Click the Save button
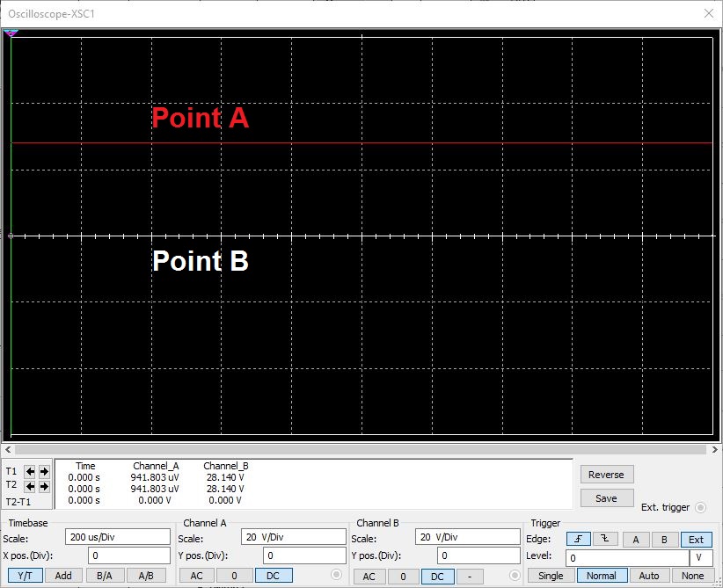The height and width of the screenshot is (588, 723). 606,498
